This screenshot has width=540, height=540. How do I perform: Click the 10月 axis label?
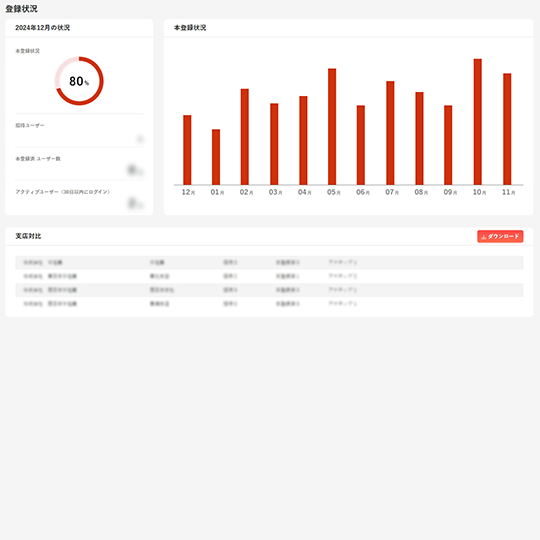pyautogui.click(x=479, y=192)
